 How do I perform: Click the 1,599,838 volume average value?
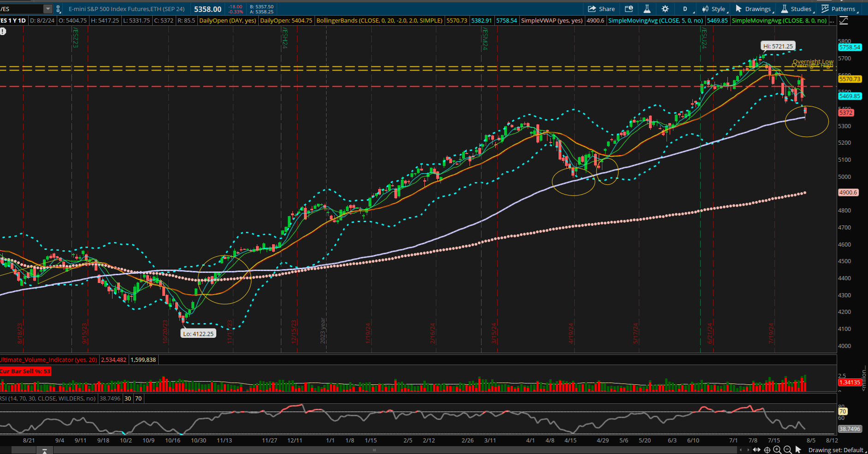[x=143, y=360]
